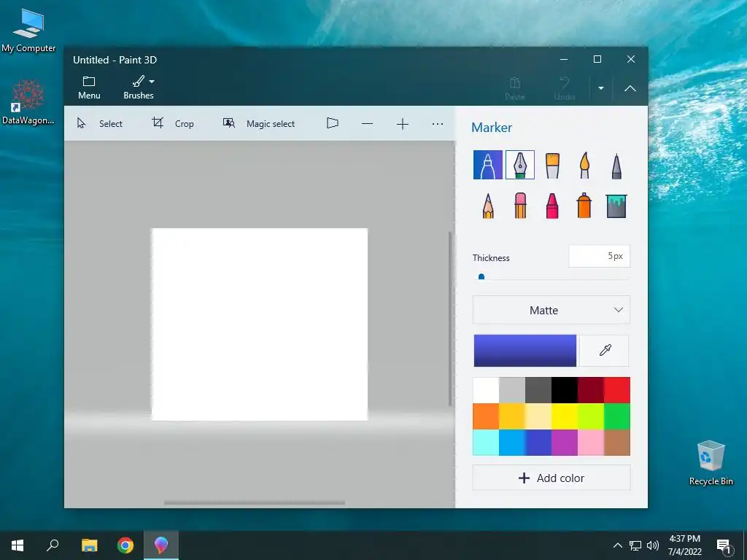Open the current blue color preview
747x560 pixels.
coord(525,351)
